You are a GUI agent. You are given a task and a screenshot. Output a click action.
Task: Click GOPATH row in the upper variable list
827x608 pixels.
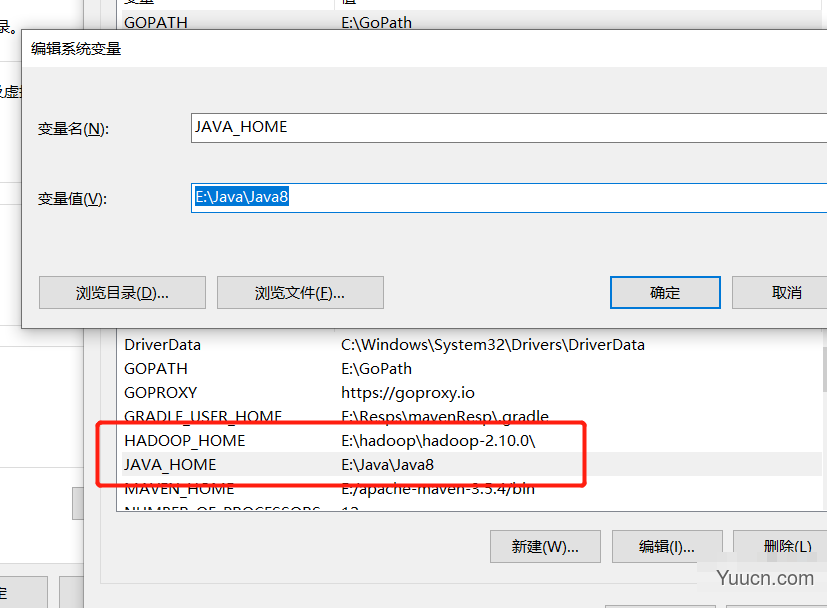(x=472, y=22)
